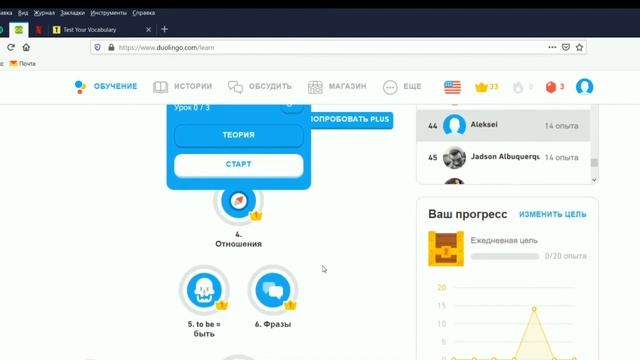Click the daily goal treasure chest
Image resolution: width=640 pixels, height=360 pixels.
[x=446, y=249]
